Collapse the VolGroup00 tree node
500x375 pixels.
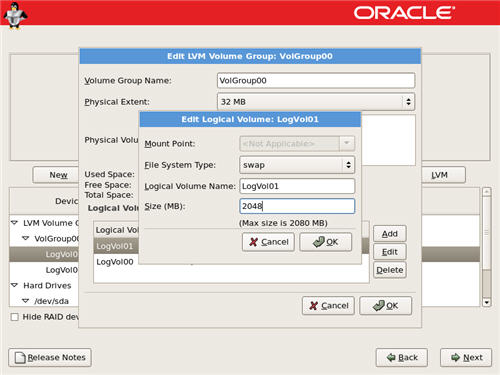(25, 238)
